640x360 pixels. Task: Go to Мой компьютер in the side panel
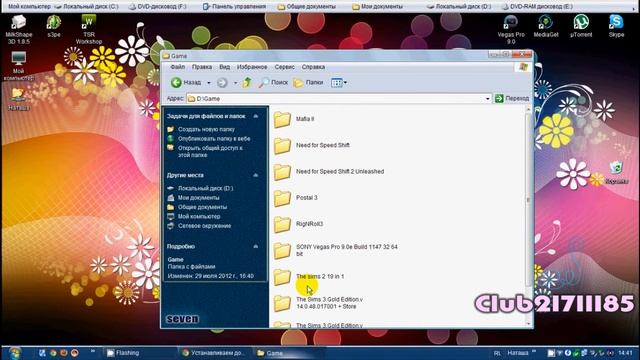coord(199,217)
